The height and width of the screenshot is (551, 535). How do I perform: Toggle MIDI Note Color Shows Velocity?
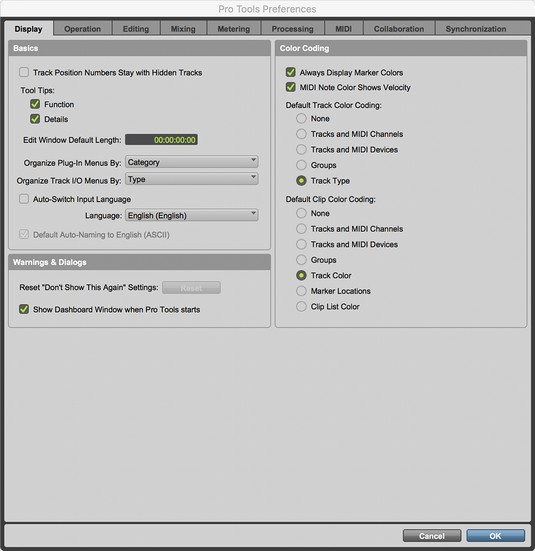291,87
